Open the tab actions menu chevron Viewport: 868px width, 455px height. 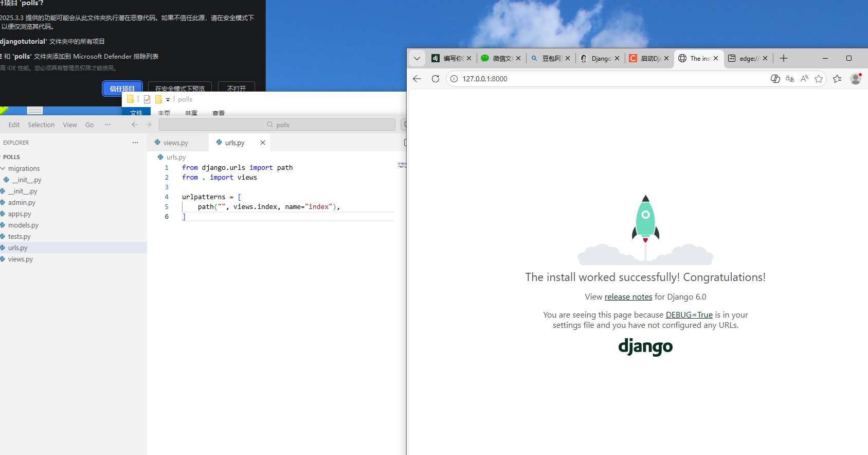(417, 58)
